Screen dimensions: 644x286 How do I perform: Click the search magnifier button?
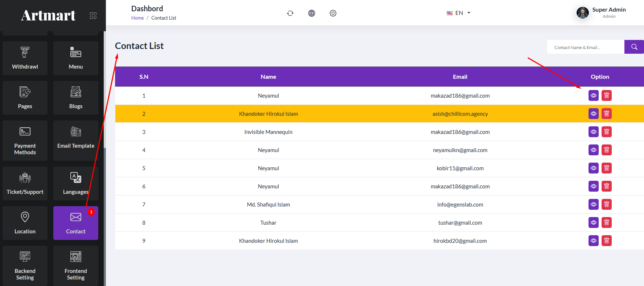pos(634,47)
